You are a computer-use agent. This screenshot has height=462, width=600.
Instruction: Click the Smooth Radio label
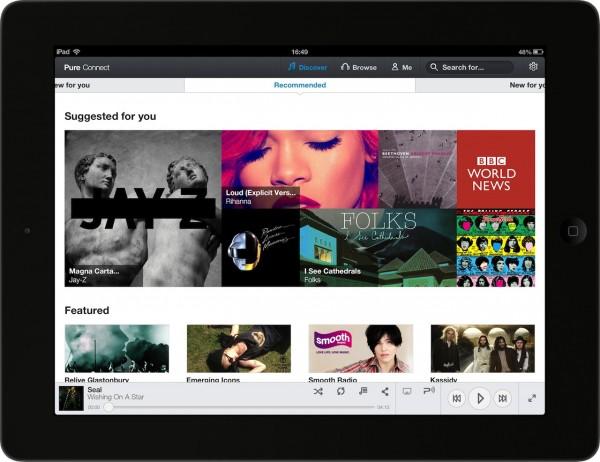[x=333, y=379]
